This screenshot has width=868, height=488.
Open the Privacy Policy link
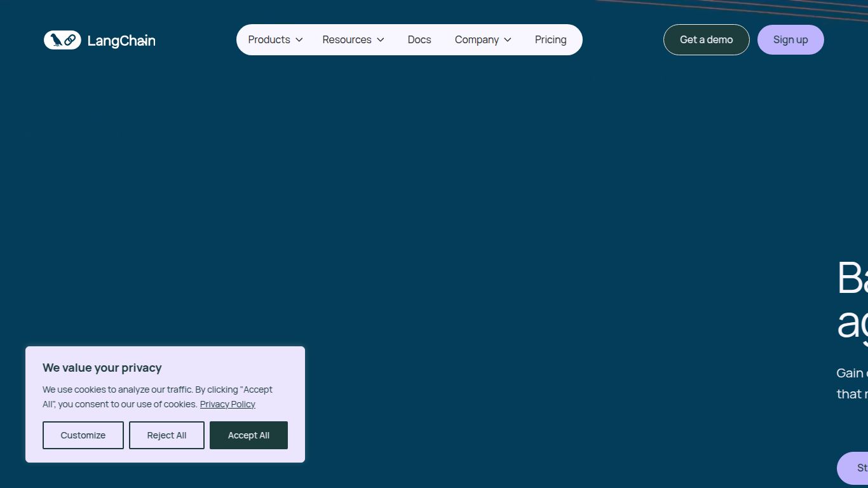(227, 404)
